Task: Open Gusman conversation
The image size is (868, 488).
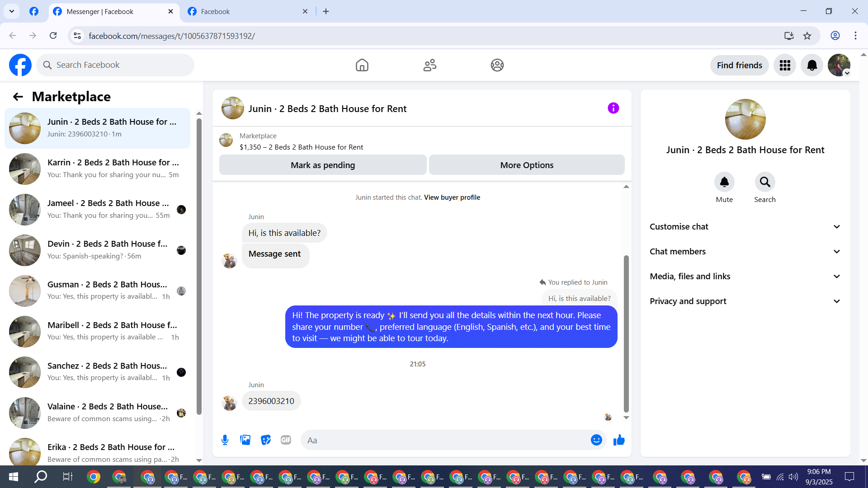Action: pos(97,291)
